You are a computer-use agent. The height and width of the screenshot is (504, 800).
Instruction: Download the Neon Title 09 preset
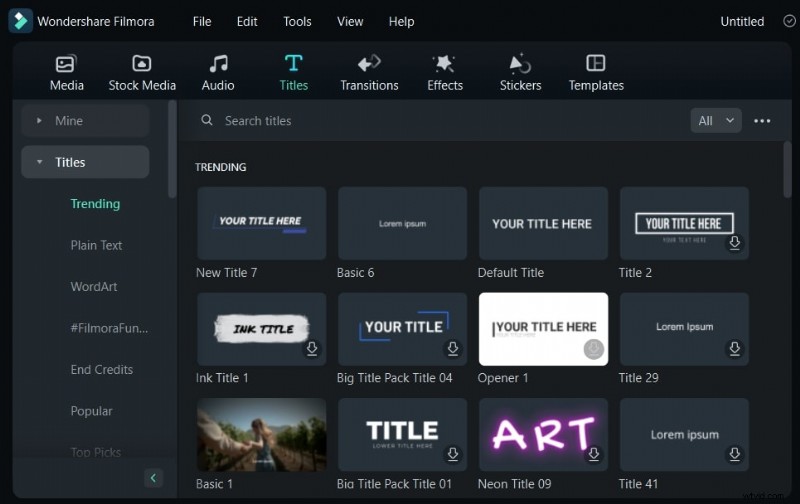pos(594,455)
